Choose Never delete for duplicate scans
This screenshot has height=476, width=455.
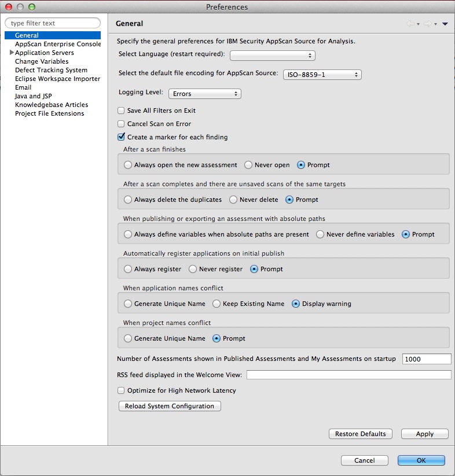click(233, 200)
